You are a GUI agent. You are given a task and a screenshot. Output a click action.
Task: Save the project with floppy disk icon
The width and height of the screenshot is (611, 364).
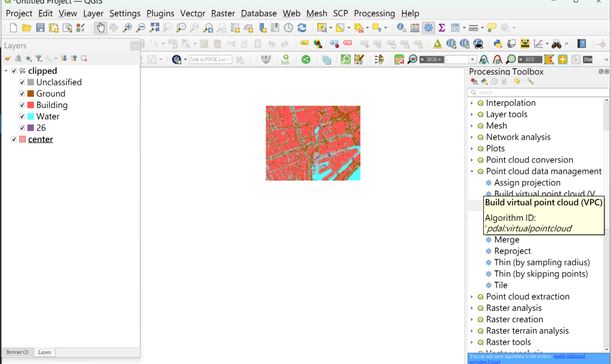[40, 27]
